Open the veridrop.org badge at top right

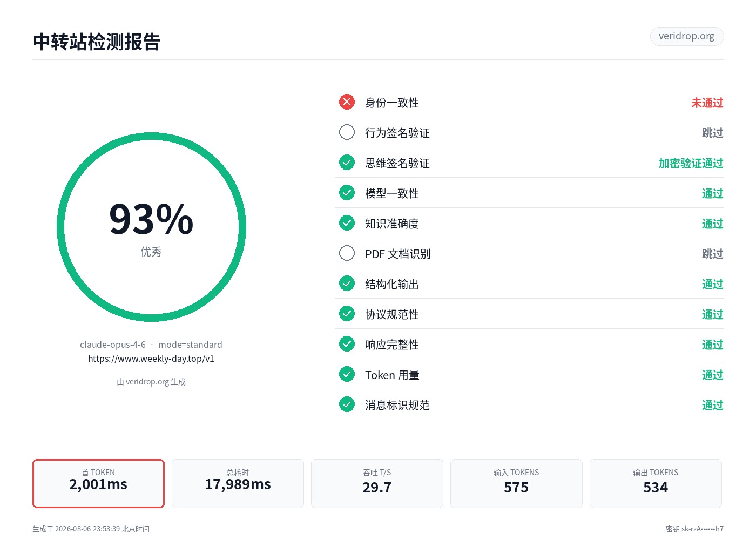coord(687,36)
